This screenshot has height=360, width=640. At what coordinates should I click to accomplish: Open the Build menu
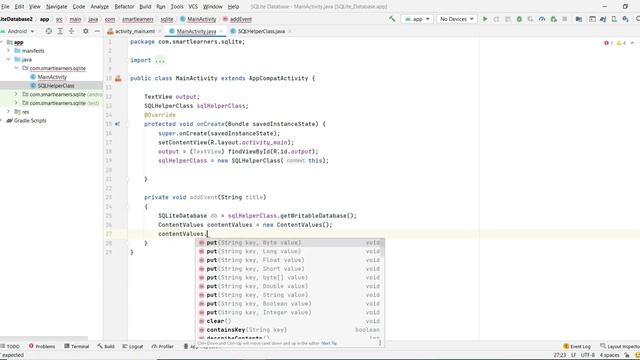click(x=145, y=7)
